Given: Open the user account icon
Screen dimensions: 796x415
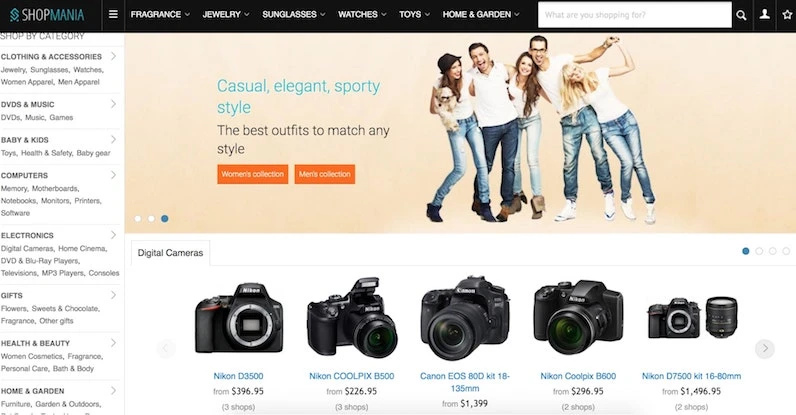Looking at the screenshot, I should coord(765,15).
